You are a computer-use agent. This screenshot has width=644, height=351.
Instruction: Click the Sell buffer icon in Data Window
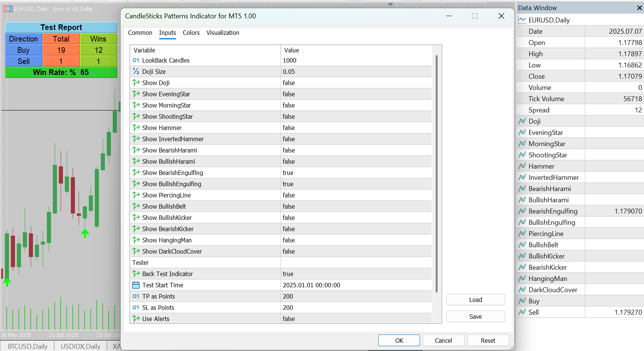point(522,312)
